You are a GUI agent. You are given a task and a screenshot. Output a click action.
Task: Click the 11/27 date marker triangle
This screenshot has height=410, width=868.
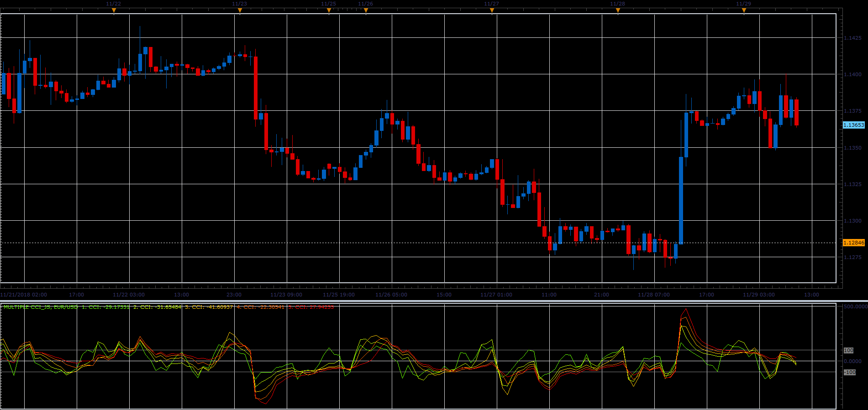coord(492,10)
